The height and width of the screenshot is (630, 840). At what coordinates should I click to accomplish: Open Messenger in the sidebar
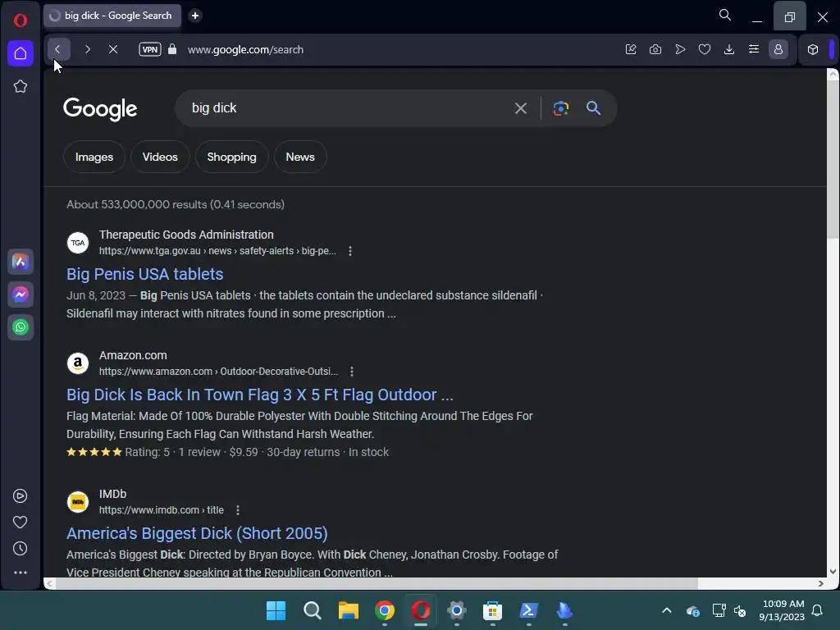[x=21, y=294]
